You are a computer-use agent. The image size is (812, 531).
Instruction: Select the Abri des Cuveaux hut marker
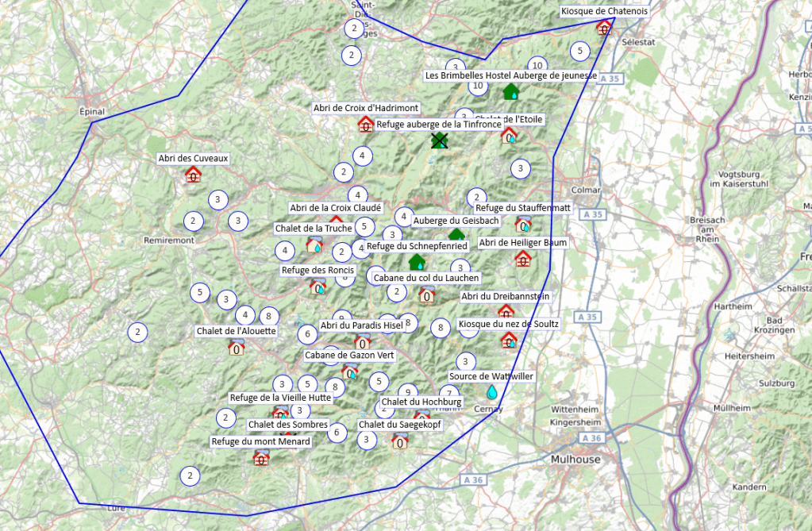[193, 175]
